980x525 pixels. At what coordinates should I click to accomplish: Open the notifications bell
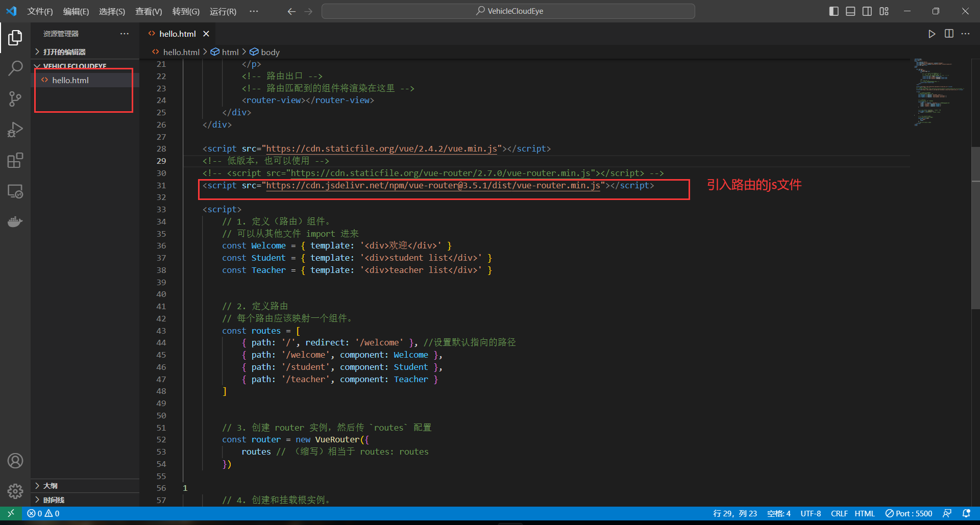tap(966, 513)
